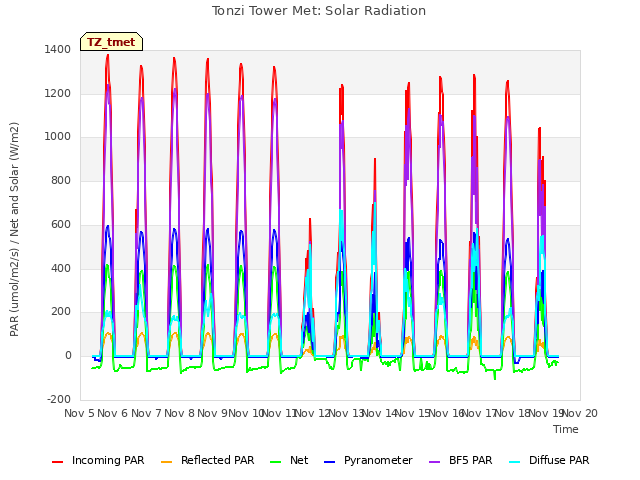Click the cyan Diffuse PAR legend swatch
Viewport: 640px width, 480px height.
[x=515, y=462]
